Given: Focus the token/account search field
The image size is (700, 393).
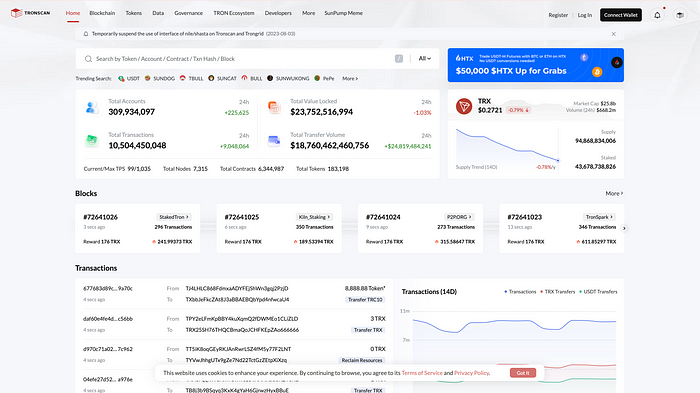Looking at the screenshot, I should coord(243,59).
